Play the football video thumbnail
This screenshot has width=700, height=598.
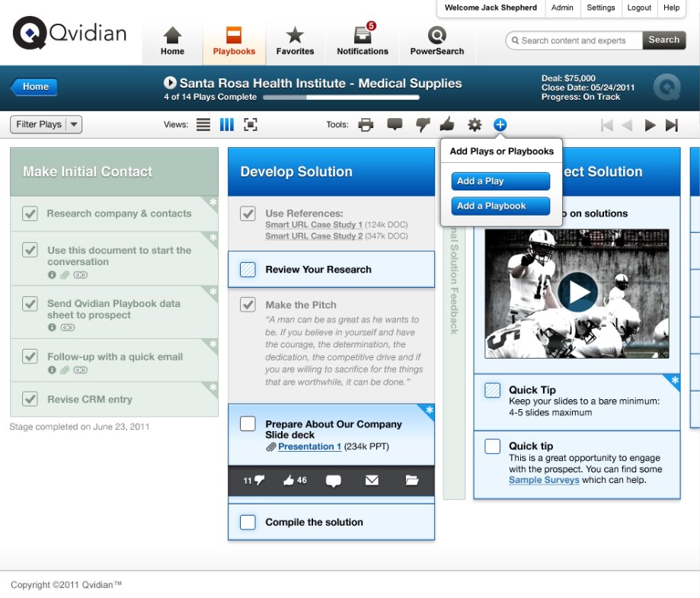(x=577, y=292)
